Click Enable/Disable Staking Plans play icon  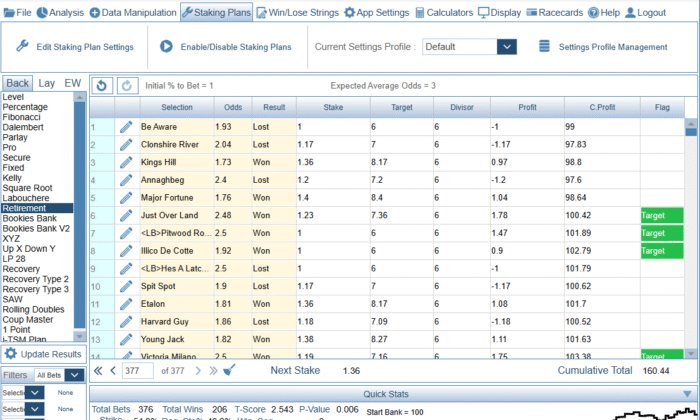point(166,47)
